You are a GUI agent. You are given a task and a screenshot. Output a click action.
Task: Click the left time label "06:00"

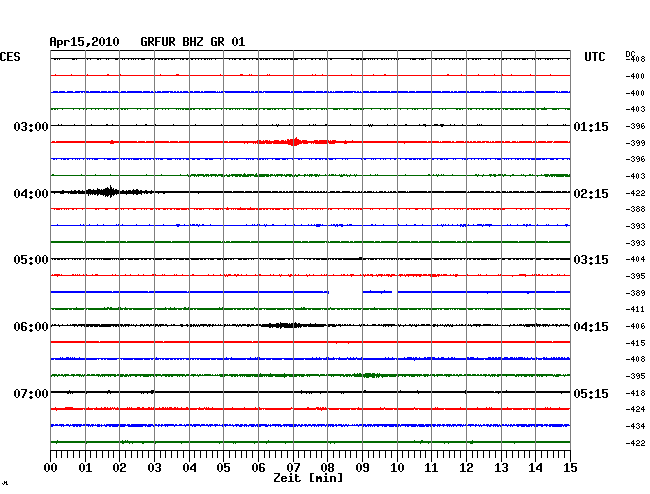31,327
